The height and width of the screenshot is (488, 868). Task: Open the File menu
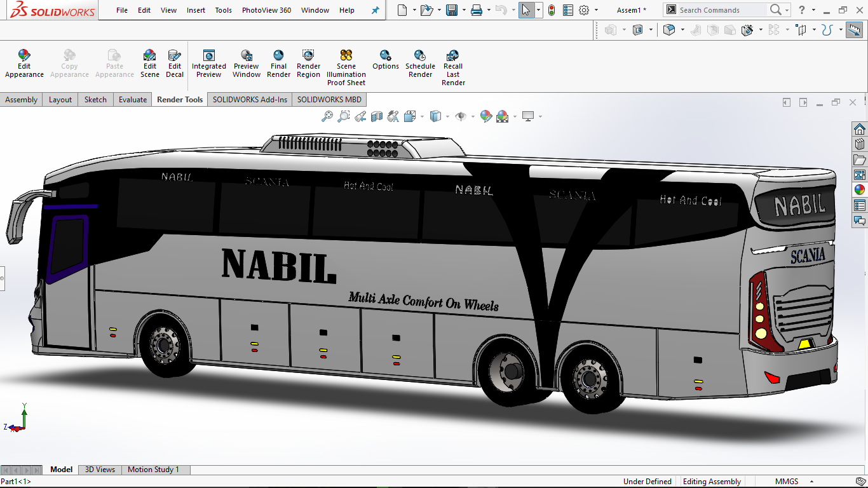pyautogui.click(x=122, y=10)
